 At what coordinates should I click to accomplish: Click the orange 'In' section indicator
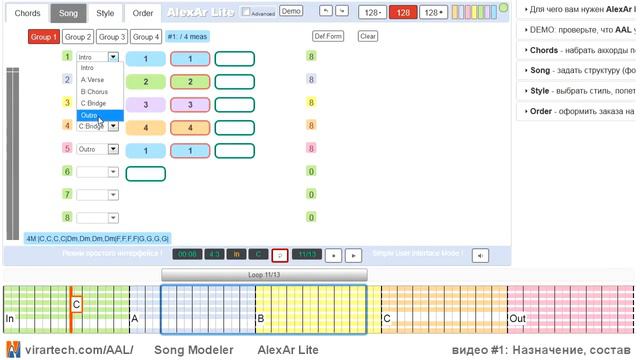tap(236, 254)
